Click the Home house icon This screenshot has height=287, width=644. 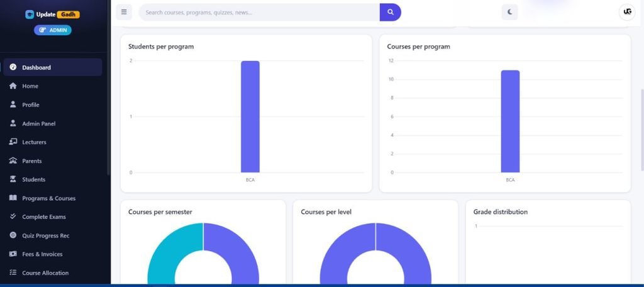pyautogui.click(x=13, y=86)
